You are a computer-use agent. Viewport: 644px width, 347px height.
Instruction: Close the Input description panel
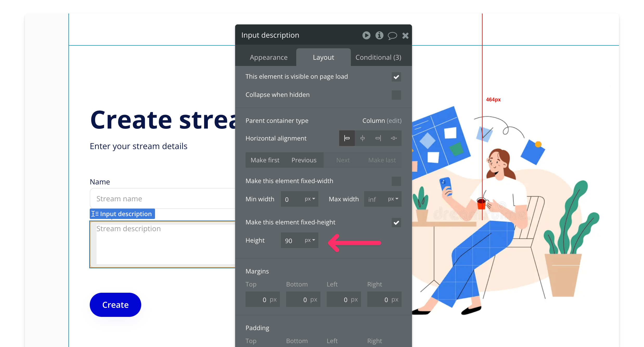(x=405, y=36)
